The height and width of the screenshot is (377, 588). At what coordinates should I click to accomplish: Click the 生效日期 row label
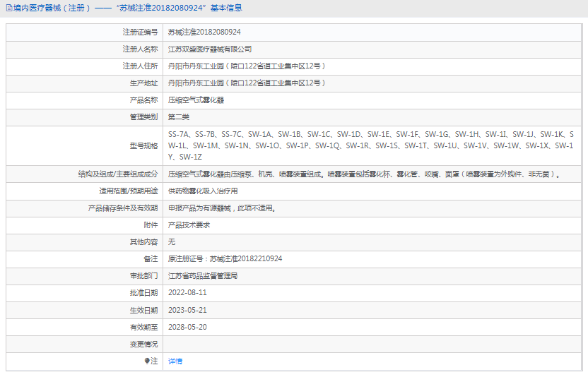pos(143,311)
